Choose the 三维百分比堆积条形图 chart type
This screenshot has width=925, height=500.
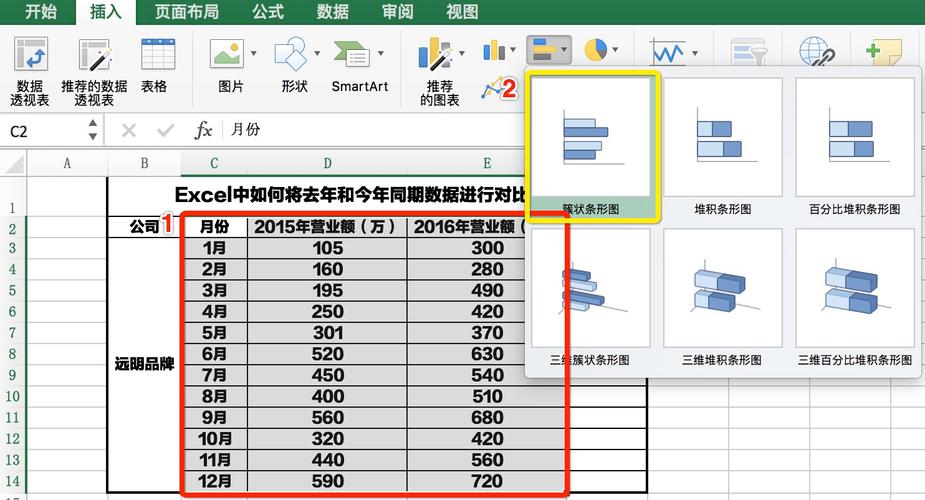point(855,298)
